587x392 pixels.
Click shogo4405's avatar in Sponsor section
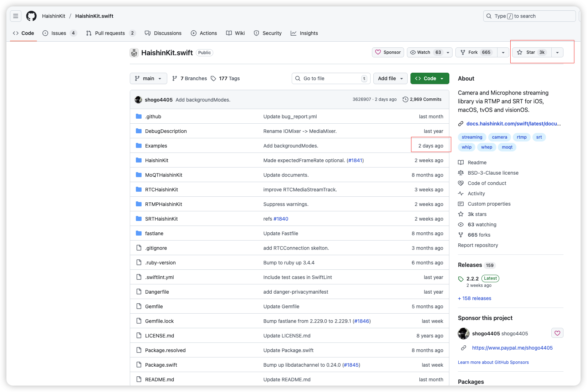(x=464, y=334)
